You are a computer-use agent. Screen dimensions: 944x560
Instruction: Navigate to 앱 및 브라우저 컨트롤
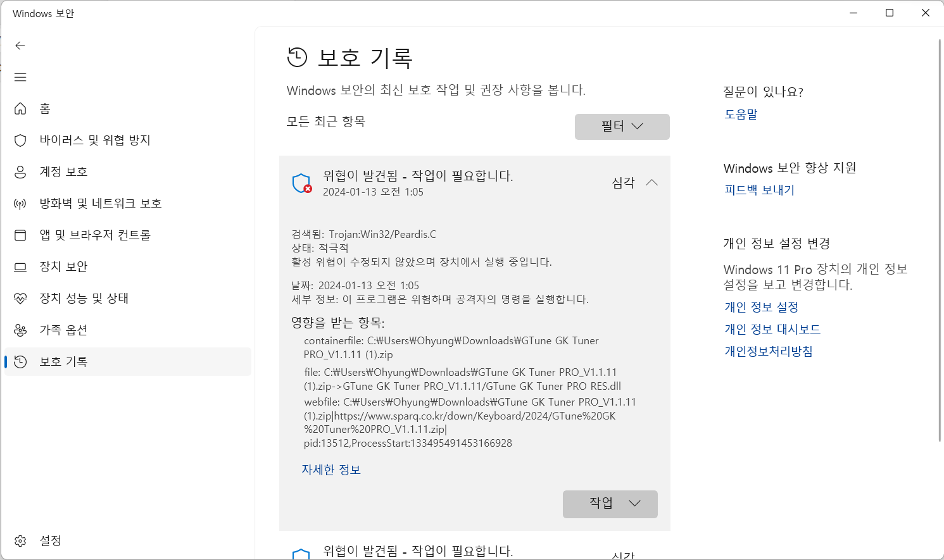coord(128,235)
